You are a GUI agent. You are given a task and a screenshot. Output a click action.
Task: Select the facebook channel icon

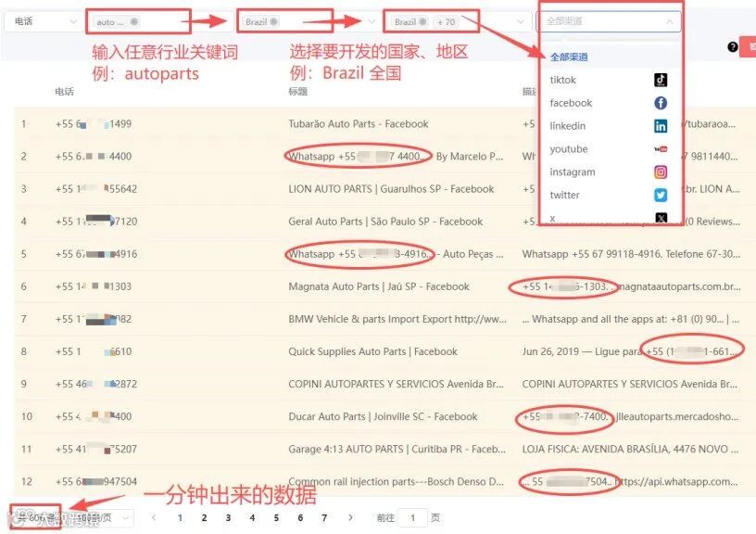pos(661,103)
